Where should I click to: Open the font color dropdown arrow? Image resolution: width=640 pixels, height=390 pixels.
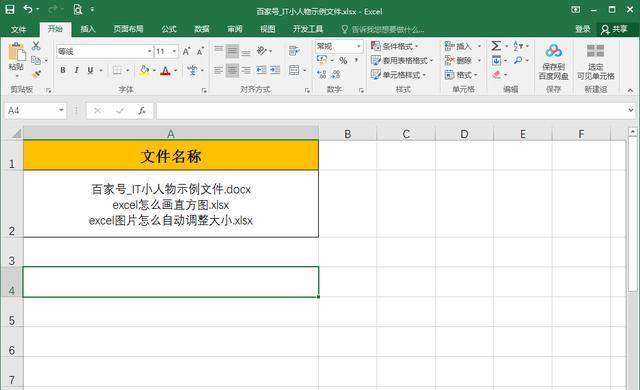click(x=176, y=71)
